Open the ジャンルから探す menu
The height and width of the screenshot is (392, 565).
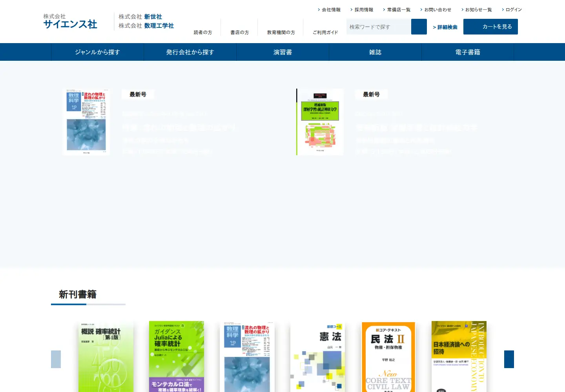pyautogui.click(x=97, y=52)
